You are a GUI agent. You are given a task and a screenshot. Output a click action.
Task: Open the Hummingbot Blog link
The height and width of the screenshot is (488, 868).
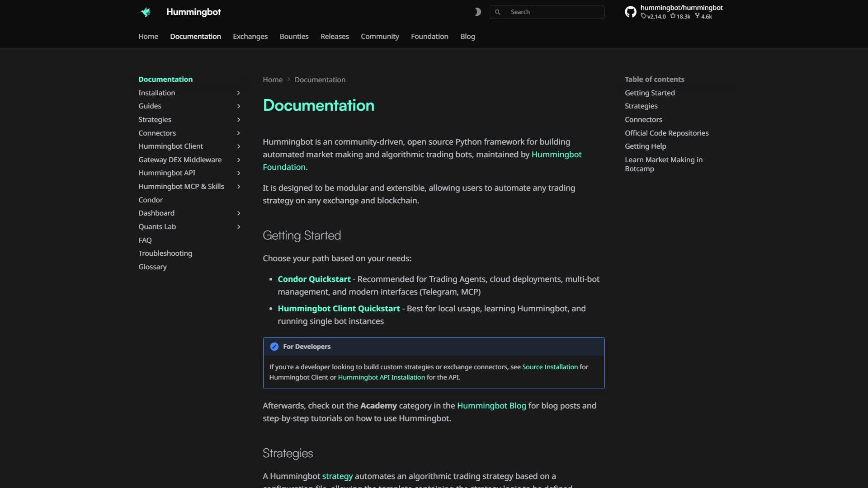pyautogui.click(x=491, y=406)
